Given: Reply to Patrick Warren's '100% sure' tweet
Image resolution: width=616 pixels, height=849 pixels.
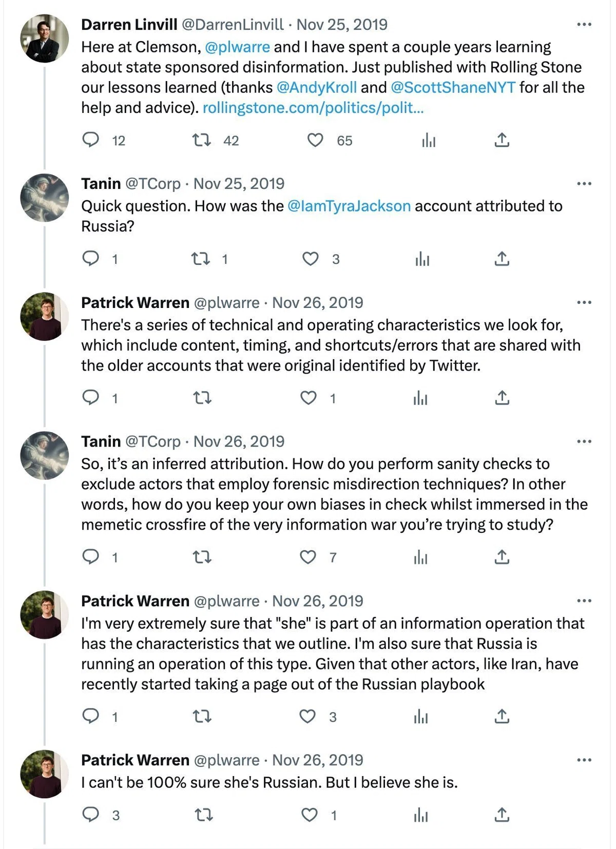Looking at the screenshot, I should coord(91,815).
